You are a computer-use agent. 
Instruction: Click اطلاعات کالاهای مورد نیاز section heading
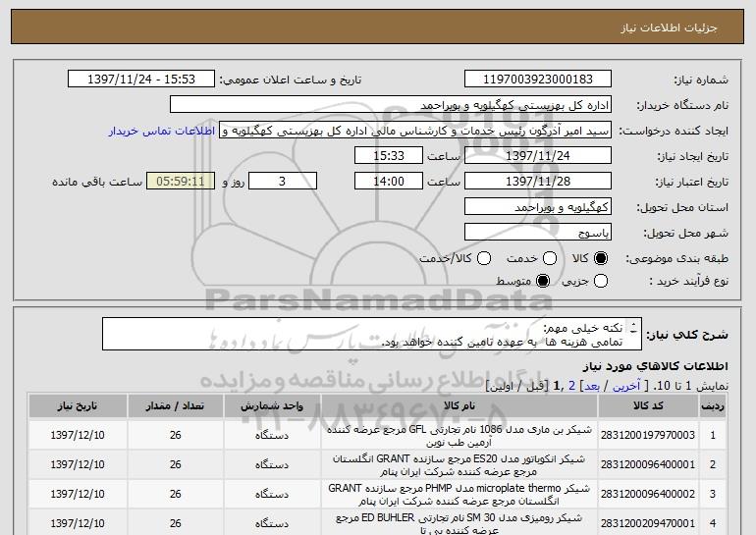[x=655, y=366]
